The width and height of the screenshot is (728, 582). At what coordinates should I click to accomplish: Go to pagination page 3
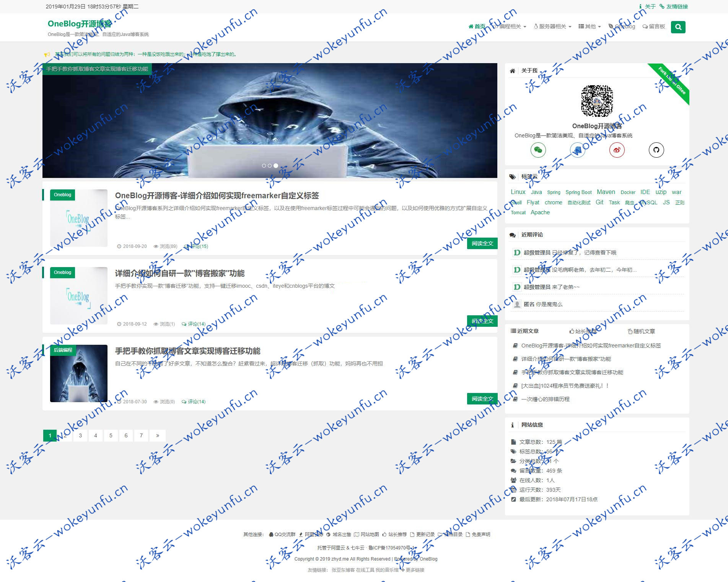click(x=80, y=435)
